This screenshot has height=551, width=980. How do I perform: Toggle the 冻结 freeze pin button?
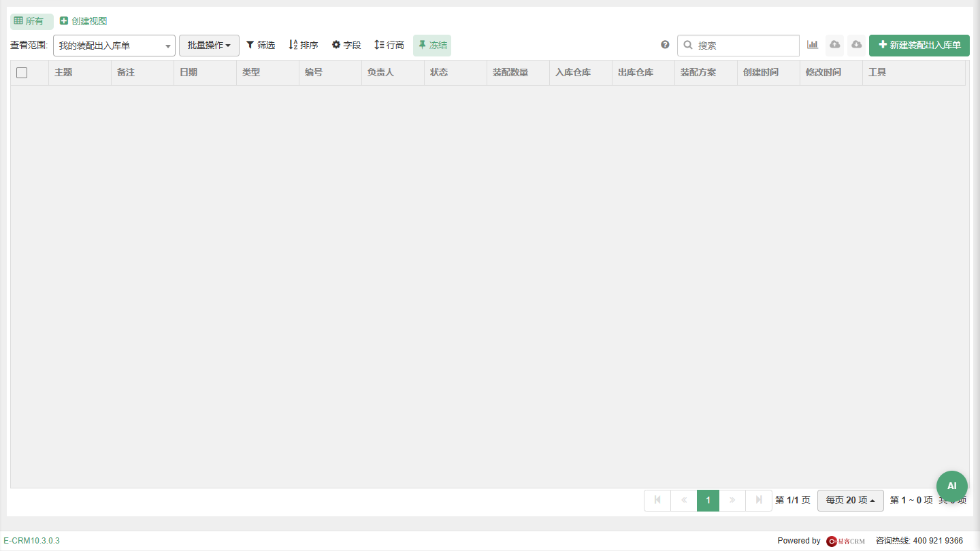coord(432,45)
